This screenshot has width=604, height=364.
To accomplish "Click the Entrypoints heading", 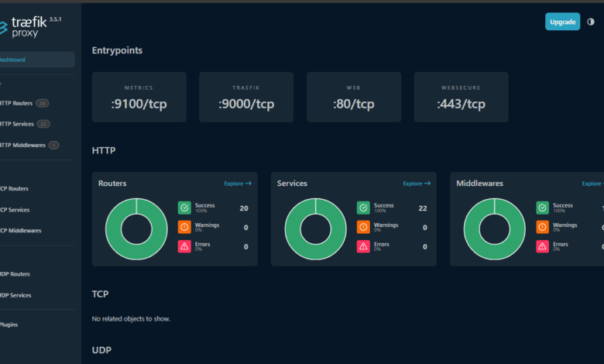I will click(117, 50).
